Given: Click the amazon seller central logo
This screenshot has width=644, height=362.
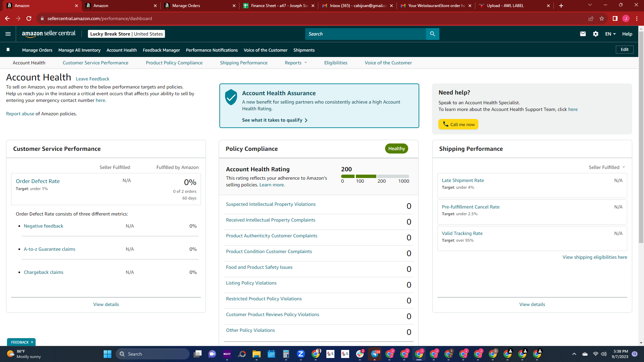Looking at the screenshot, I should click(49, 34).
